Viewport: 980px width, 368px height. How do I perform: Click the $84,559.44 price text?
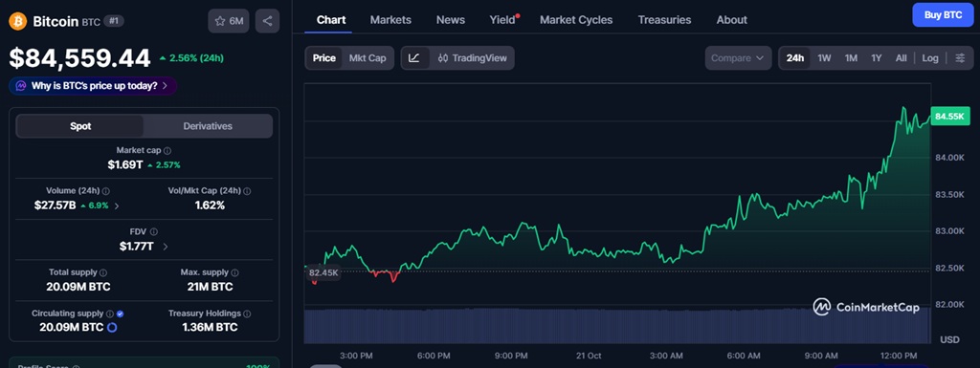[x=79, y=58]
